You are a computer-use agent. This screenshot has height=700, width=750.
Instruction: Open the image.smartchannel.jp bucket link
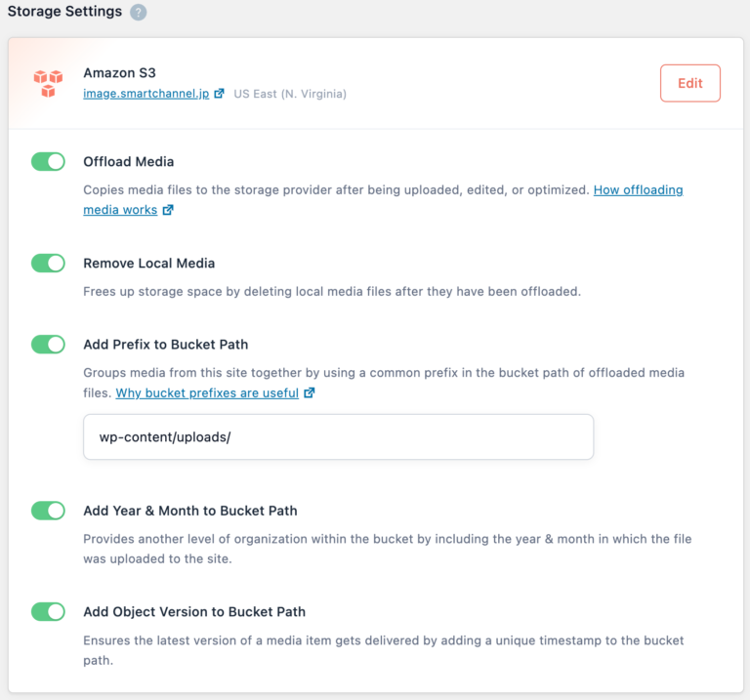tap(146, 94)
